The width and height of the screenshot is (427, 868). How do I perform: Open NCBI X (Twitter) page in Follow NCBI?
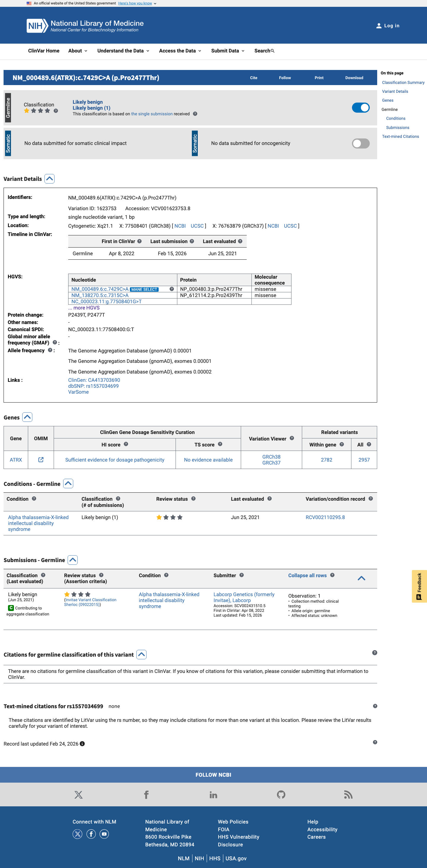coord(79,794)
